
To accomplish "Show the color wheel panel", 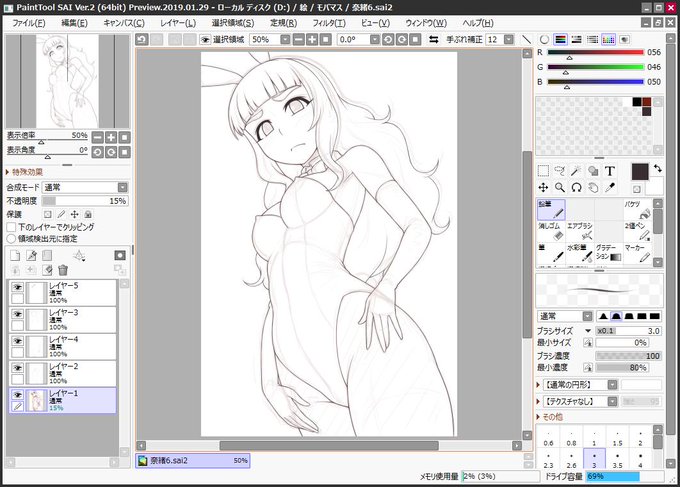I will tap(544, 39).
